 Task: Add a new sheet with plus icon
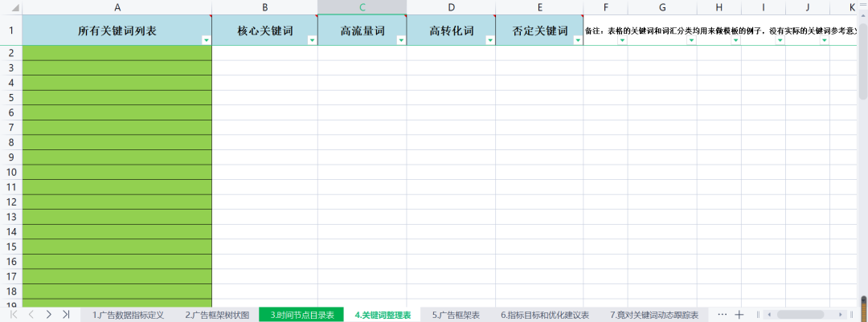(739, 314)
